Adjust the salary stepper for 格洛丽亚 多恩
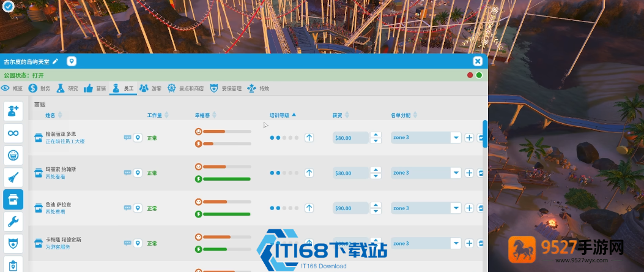 point(376,138)
